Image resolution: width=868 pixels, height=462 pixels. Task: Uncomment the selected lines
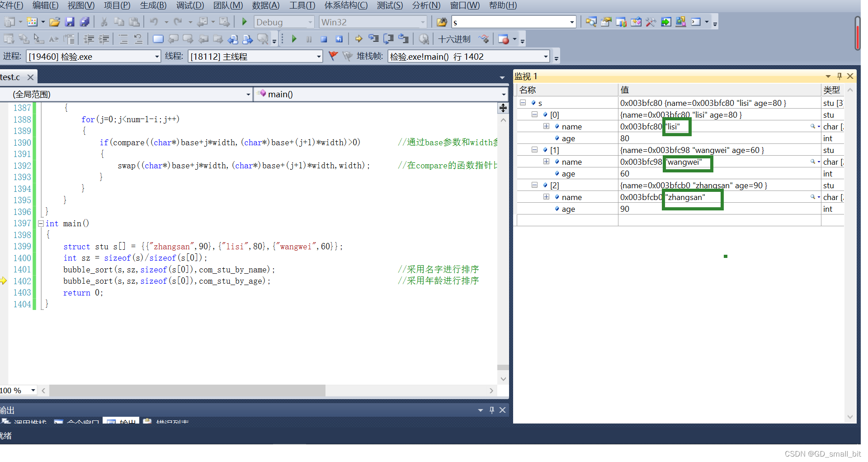(138, 39)
